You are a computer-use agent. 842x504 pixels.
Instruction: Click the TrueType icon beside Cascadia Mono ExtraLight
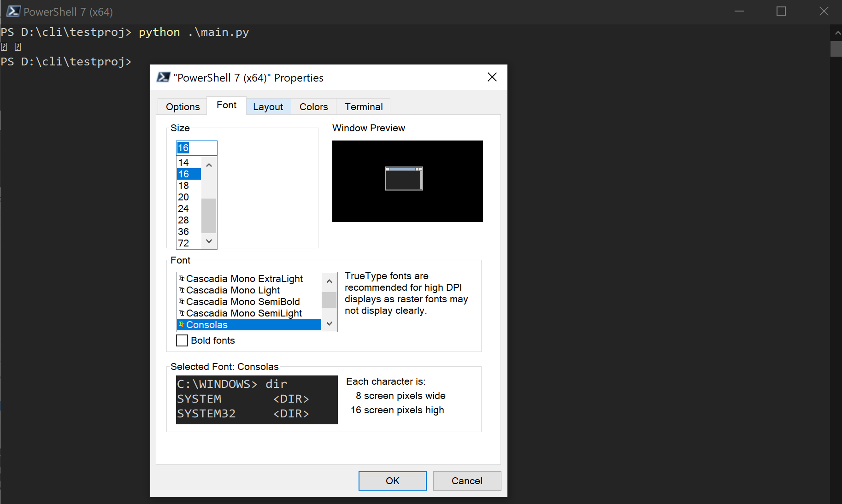(x=182, y=279)
